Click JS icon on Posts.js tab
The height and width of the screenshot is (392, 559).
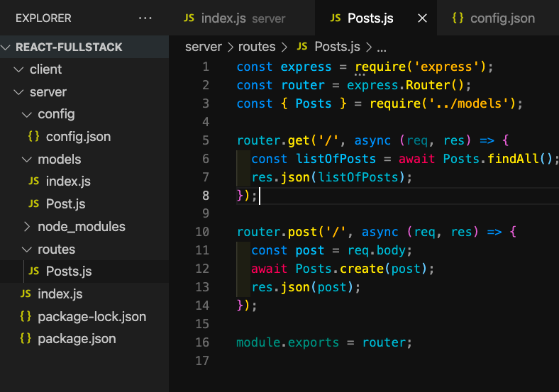[x=335, y=18]
